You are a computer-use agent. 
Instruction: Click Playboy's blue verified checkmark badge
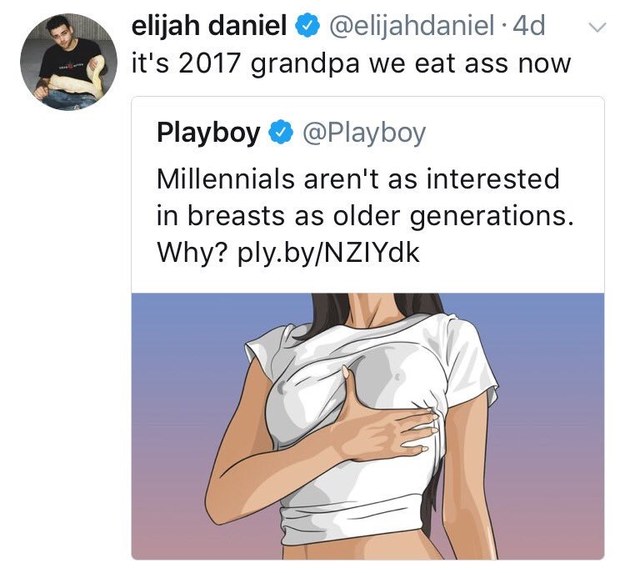[x=282, y=133]
